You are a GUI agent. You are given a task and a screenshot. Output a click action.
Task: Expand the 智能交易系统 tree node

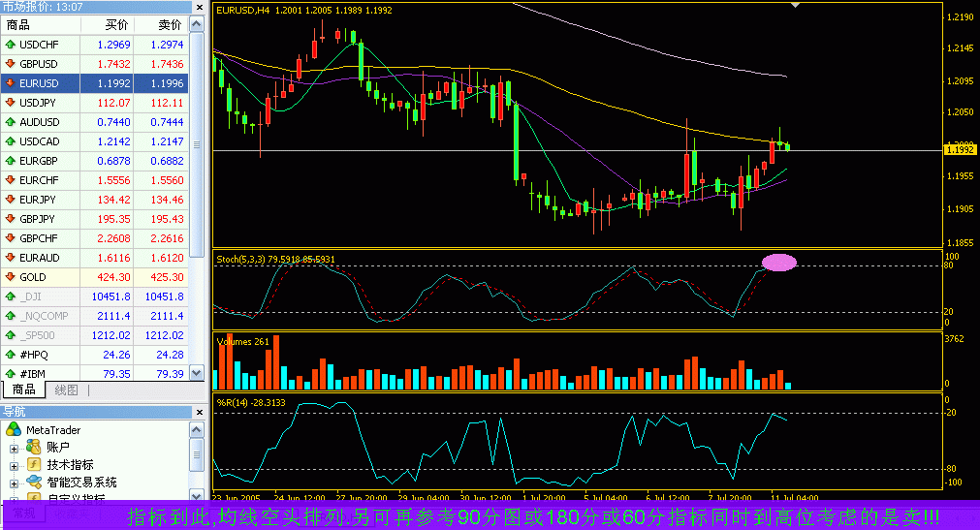[x=14, y=483]
